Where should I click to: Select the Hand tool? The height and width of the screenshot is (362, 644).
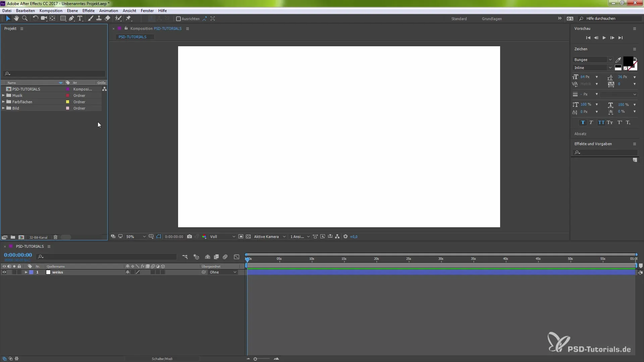click(x=16, y=18)
